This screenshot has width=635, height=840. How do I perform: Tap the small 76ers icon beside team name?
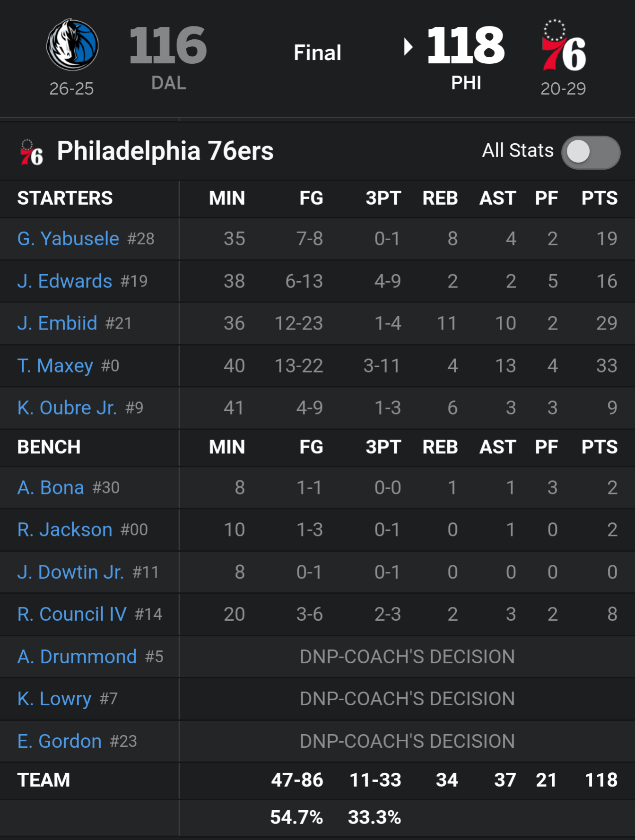[31, 152]
